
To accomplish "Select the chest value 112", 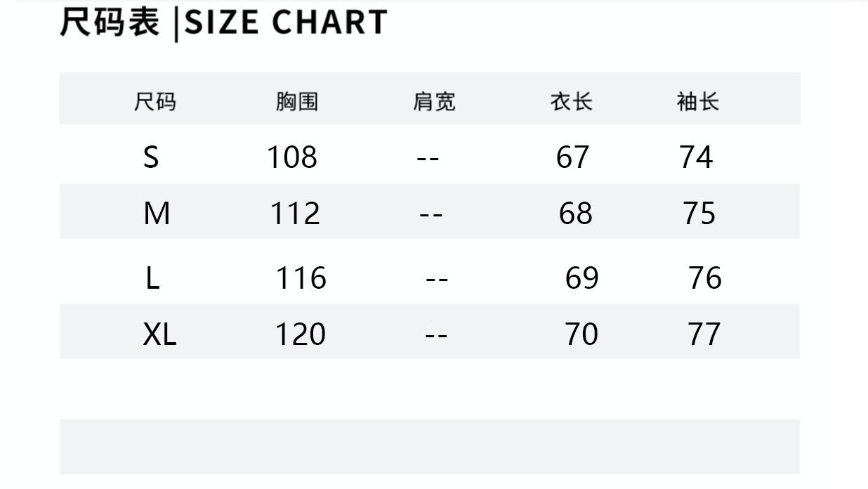I will point(295,213).
